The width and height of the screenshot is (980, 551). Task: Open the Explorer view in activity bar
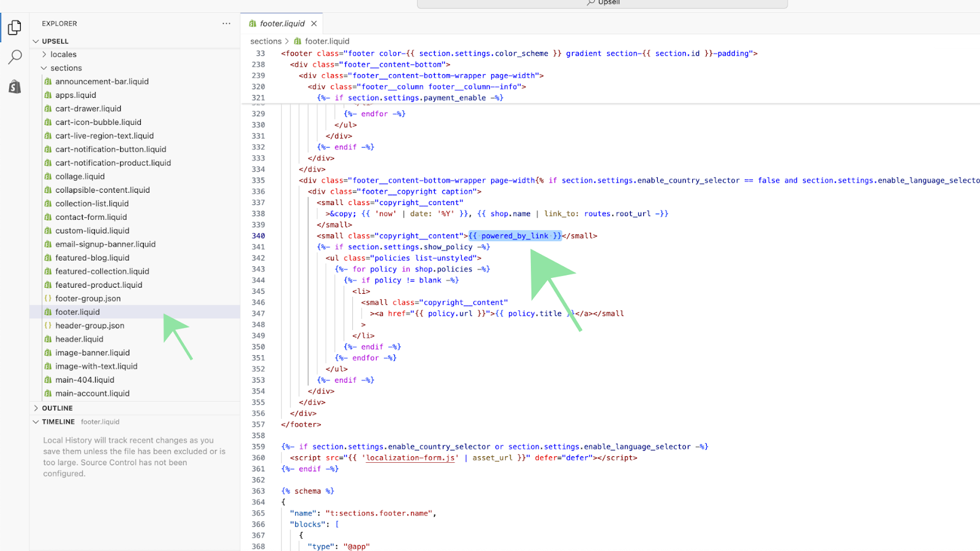point(15,28)
